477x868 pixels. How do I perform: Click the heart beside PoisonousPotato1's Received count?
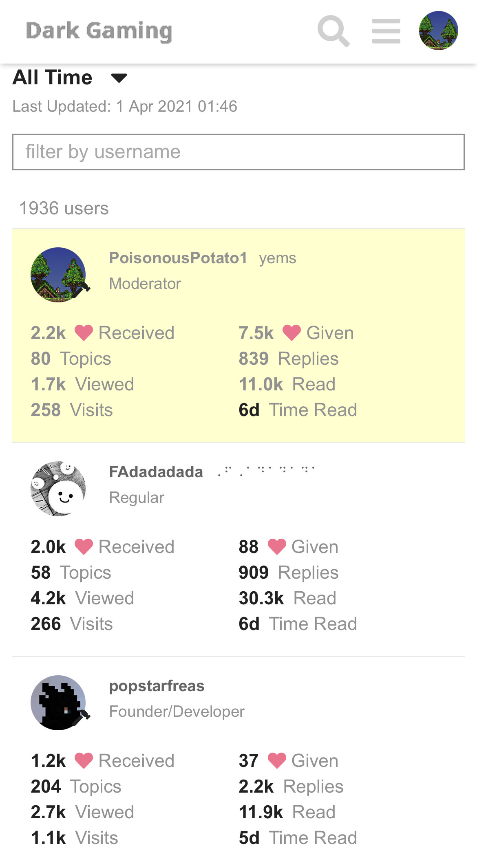click(x=84, y=333)
